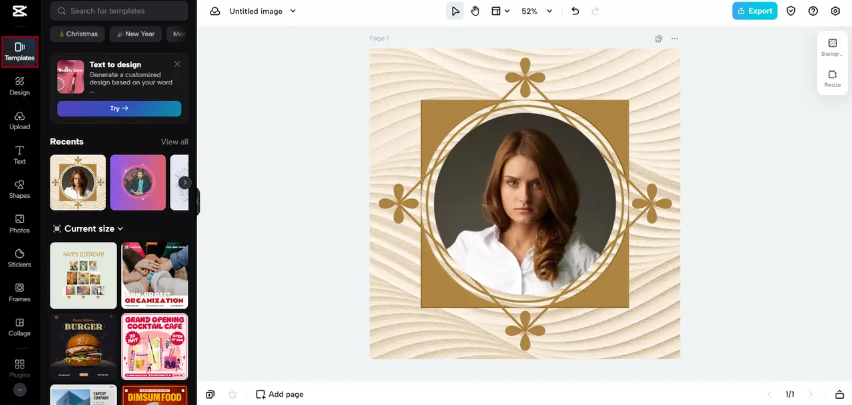
Task: Choose the Select pointer tool
Action: coord(455,11)
